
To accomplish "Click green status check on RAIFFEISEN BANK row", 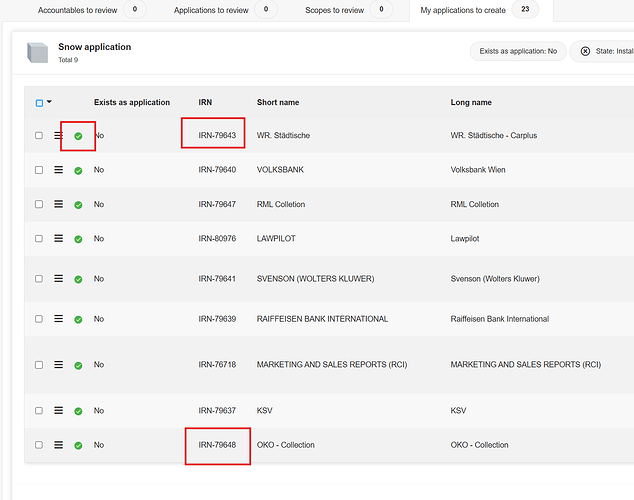I will (78, 319).
